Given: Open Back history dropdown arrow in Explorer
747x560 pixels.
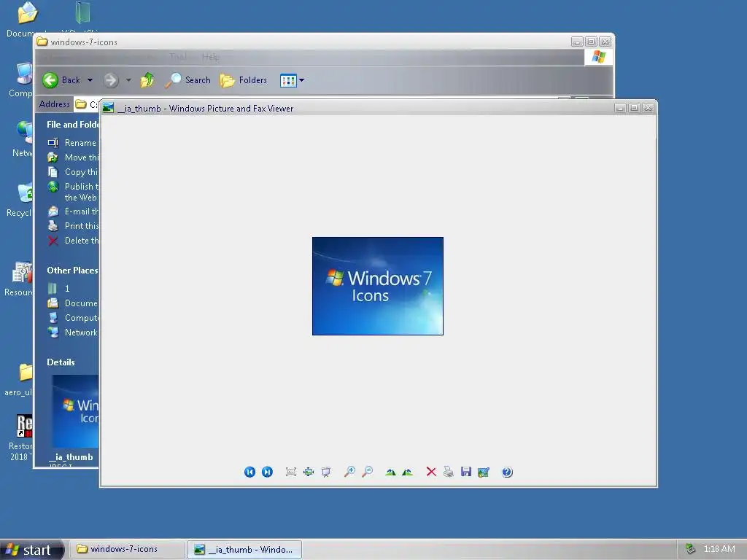Looking at the screenshot, I should coord(90,80).
